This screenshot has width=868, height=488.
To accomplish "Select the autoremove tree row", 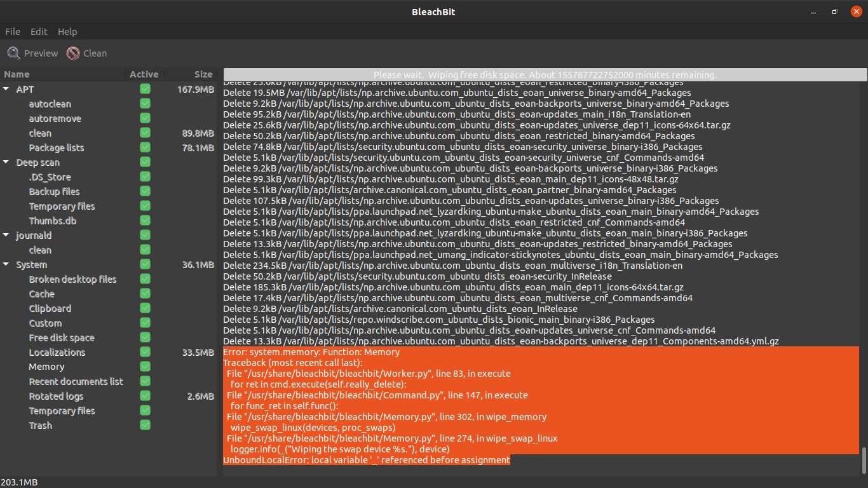I will point(109,118).
